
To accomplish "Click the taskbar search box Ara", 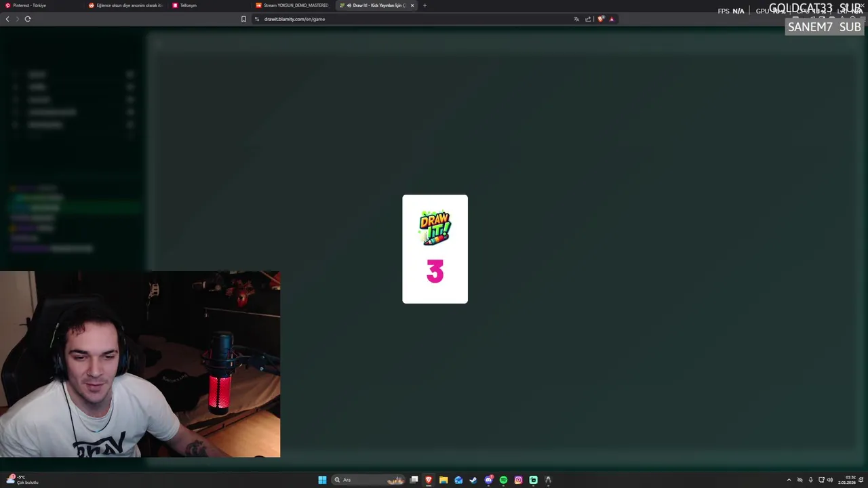I will (x=368, y=480).
